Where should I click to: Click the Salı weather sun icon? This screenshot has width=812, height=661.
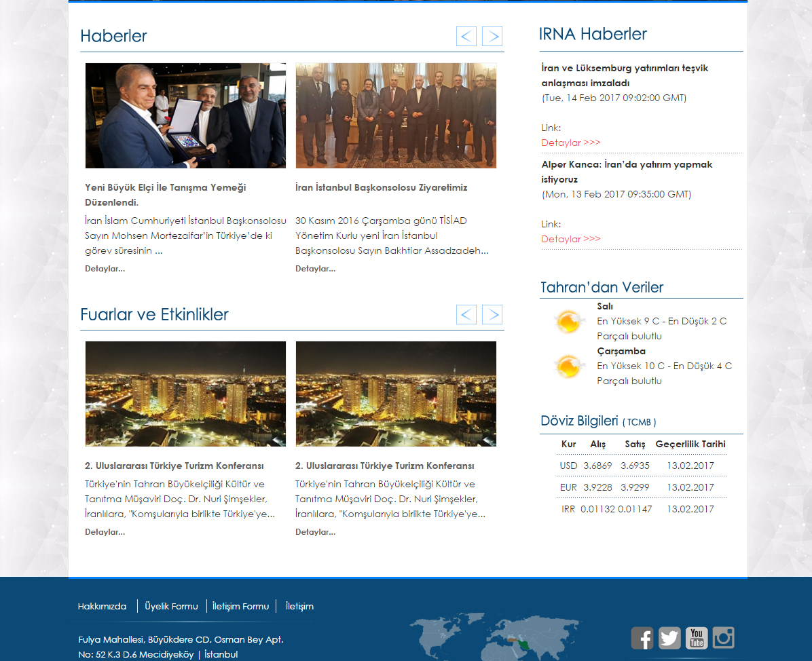click(568, 322)
